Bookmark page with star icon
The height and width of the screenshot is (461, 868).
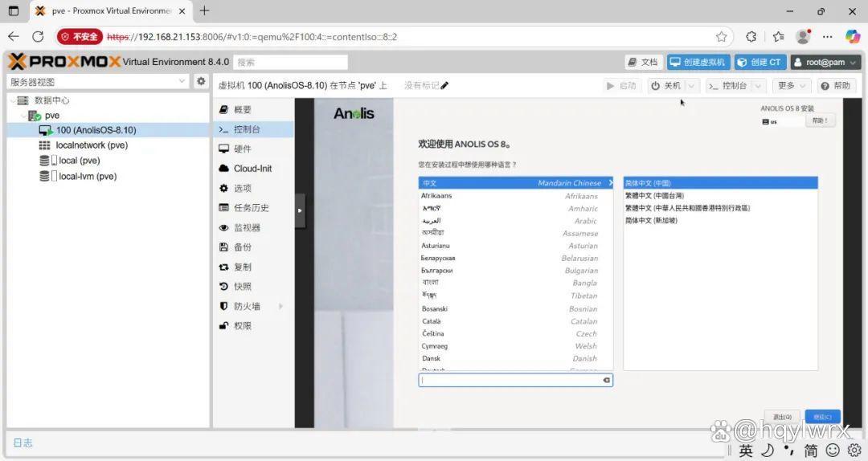pyautogui.click(x=721, y=36)
